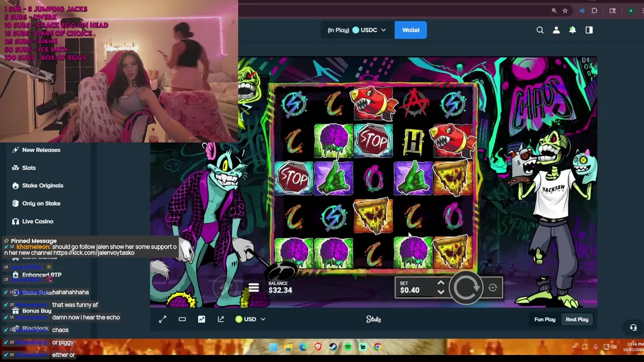
Task: Open the browser extensions puzzle icon
Action: 594,11
